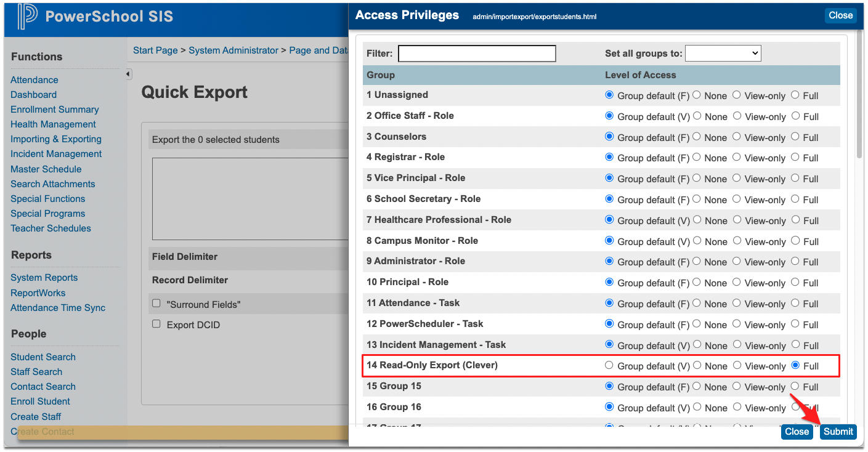Click the Submit button
868x452 pixels.
click(x=838, y=432)
